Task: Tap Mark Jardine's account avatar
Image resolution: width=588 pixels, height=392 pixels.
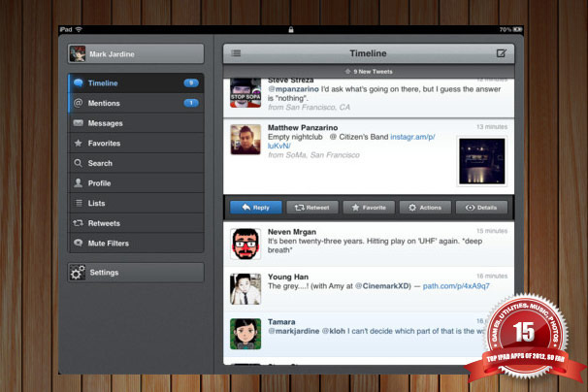Action: [x=78, y=54]
